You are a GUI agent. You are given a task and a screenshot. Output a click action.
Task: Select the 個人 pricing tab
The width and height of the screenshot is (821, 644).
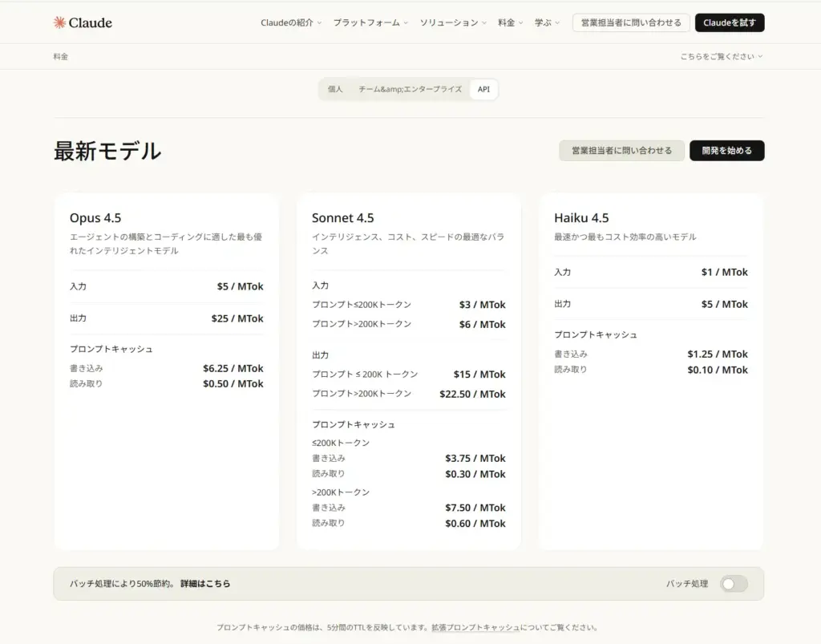click(x=335, y=89)
